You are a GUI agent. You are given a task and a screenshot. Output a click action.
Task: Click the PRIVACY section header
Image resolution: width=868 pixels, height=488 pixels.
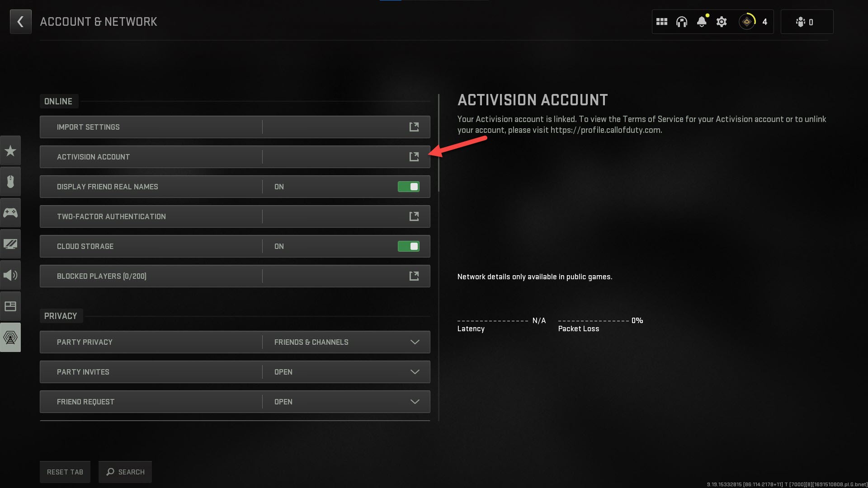61,316
